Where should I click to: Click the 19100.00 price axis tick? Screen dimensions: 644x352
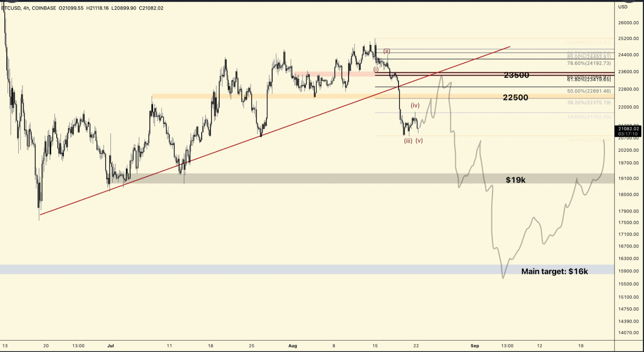[628, 179]
